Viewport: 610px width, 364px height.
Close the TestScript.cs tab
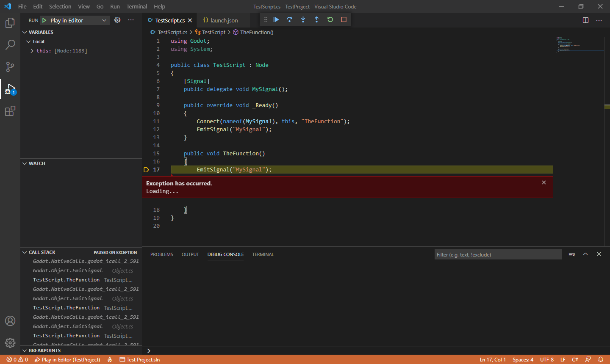click(x=190, y=20)
